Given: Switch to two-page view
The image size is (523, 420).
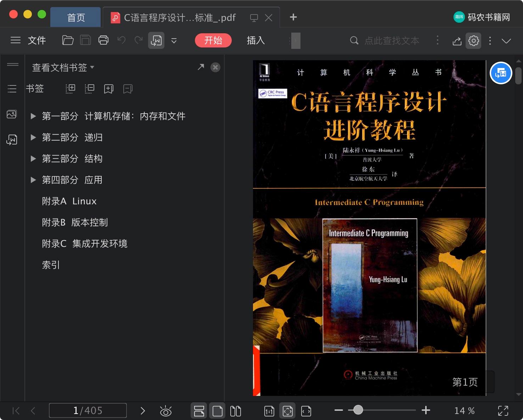Looking at the screenshot, I should coord(236,411).
